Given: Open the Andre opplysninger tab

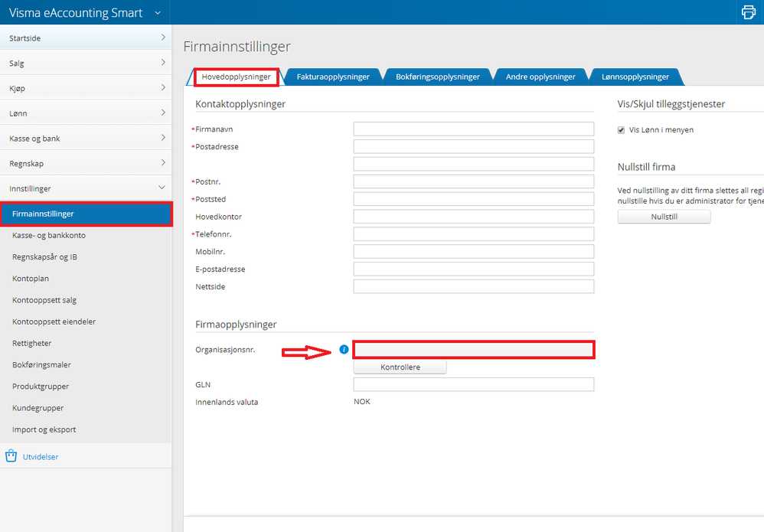Looking at the screenshot, I should point(540,77).
